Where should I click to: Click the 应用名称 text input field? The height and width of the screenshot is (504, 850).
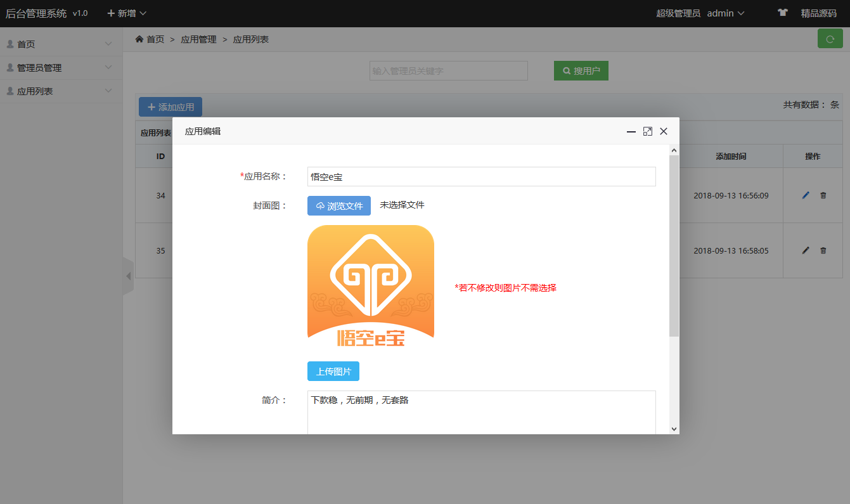click(481, 177)
